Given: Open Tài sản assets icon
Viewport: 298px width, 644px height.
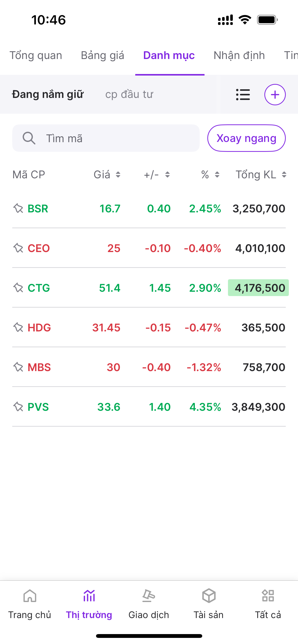Looking at the screenshot, I should click(209, 596).
